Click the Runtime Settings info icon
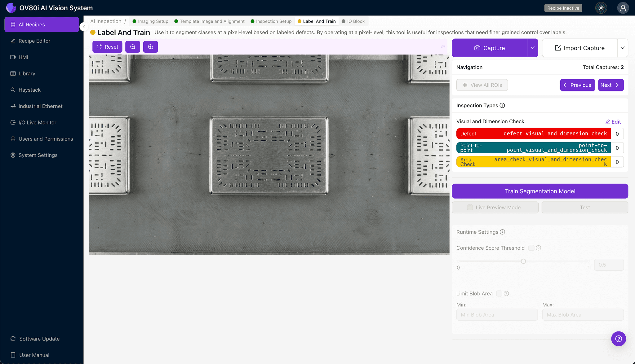 [503, 232]
